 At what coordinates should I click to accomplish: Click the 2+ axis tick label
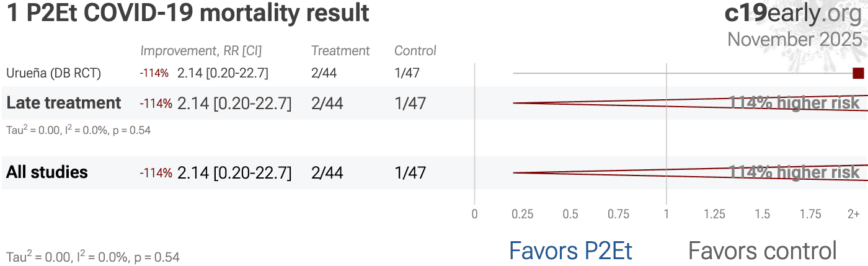coord(854,215)
